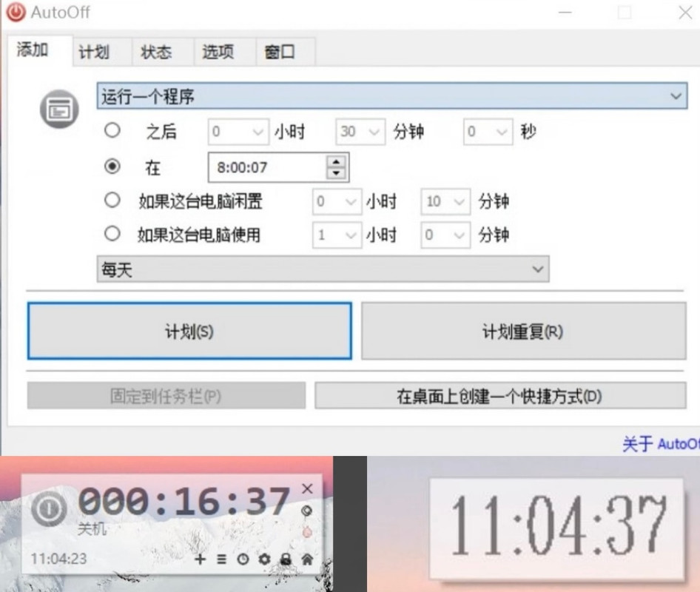Click the 固定到任务栏(P) button

pyautogui.click(x=166, y=396)
